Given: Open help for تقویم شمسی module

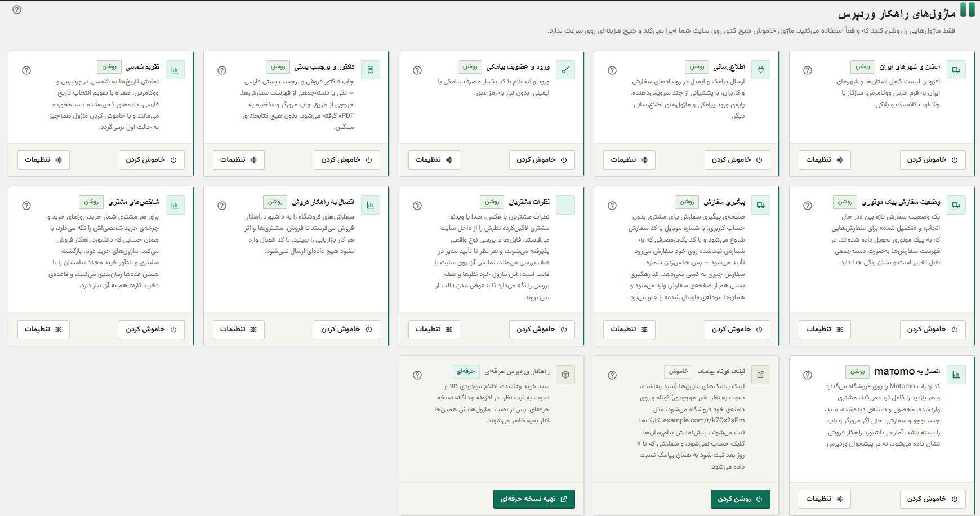Looking at the screenshot, I should click(x=26, y=70).
